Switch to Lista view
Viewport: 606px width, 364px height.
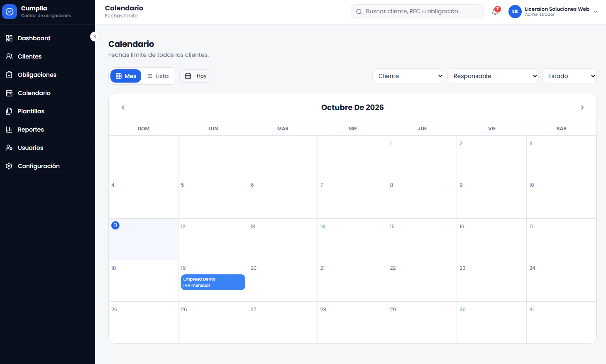coord(158,76)
